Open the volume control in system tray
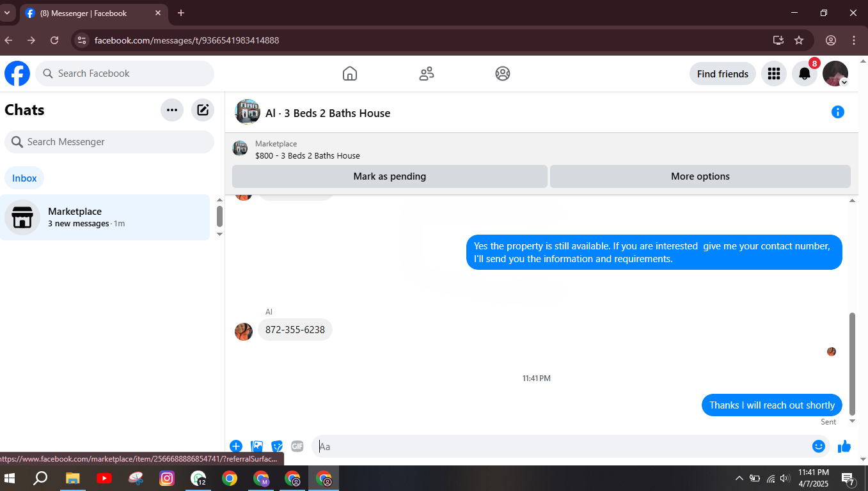Viewport: 868px width, 491px height. (x=785, y=478)
